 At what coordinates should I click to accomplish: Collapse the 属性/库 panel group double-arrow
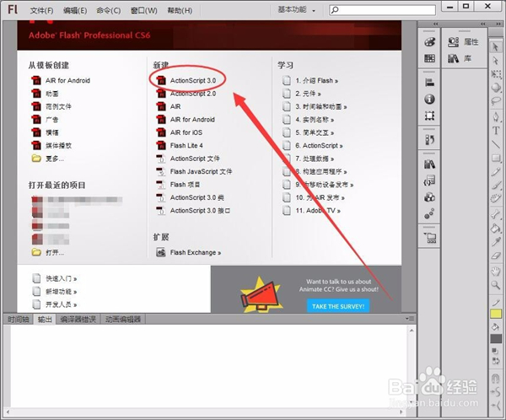pyautogui.click(x=482, y=24)
